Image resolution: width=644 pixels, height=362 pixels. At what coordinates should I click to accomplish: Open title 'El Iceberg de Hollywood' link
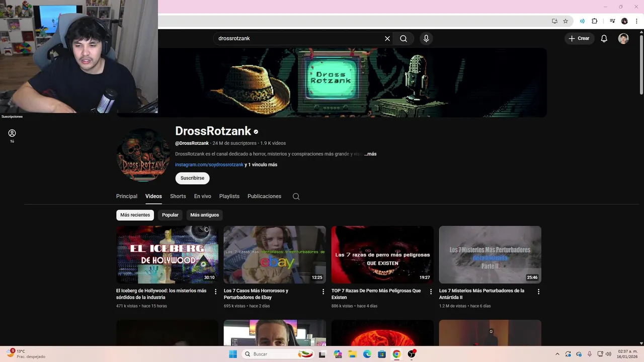[162, 294]
